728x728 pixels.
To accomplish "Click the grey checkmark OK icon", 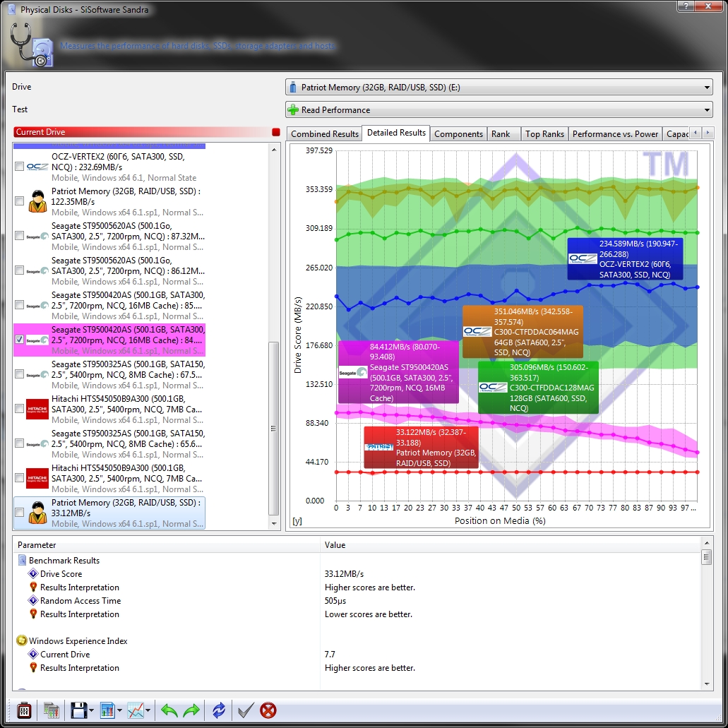I will coord(246,710).
